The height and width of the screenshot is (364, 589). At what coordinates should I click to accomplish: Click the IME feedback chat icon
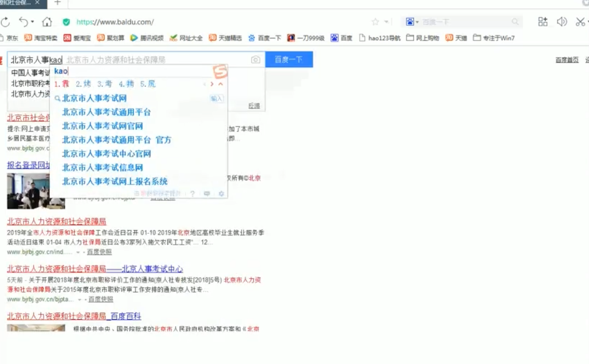coord(207,193)
